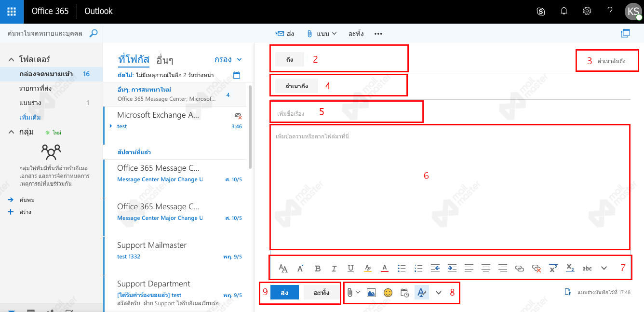
Task: Expand the Microsoft Exchange test conversation arrow
Action: pyautogui.click(x=111, y=126)
